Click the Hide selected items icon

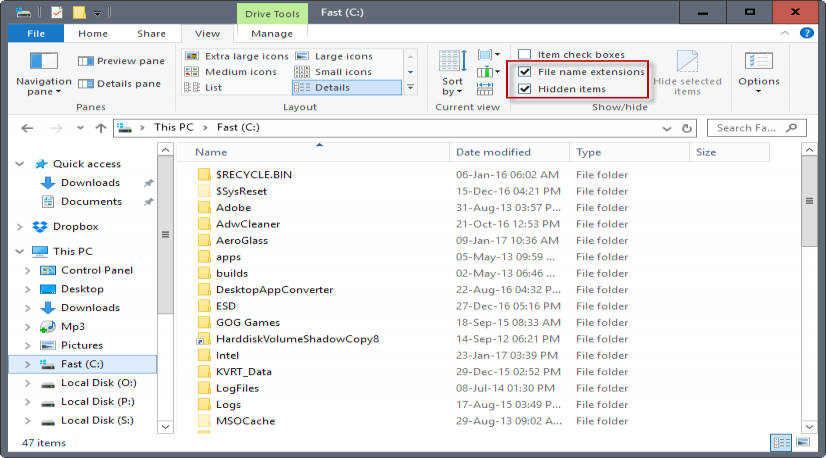(687, 63)
